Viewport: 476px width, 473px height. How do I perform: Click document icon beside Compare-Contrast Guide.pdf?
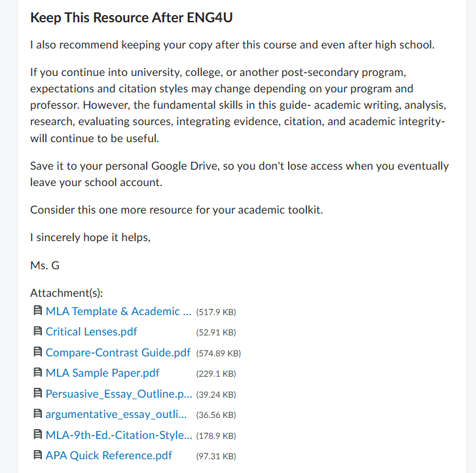click(37, 352)
